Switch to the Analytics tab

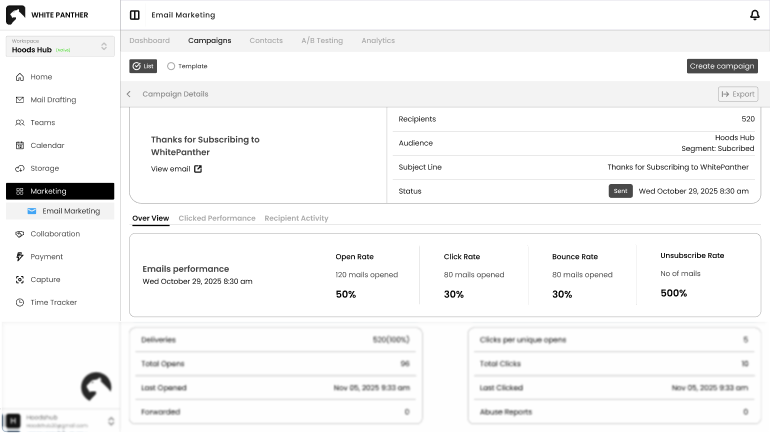point(378,41)
